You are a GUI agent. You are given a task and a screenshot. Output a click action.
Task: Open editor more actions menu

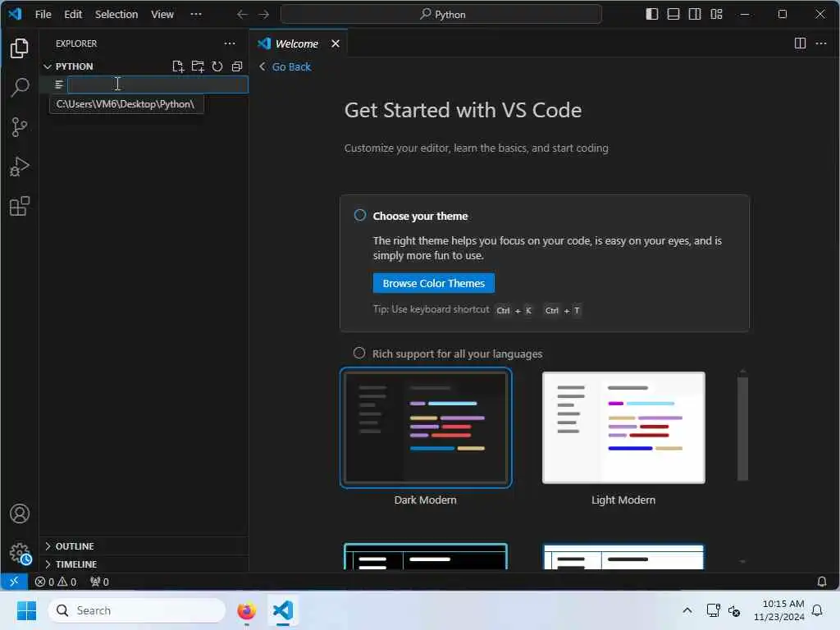(820, 43)
